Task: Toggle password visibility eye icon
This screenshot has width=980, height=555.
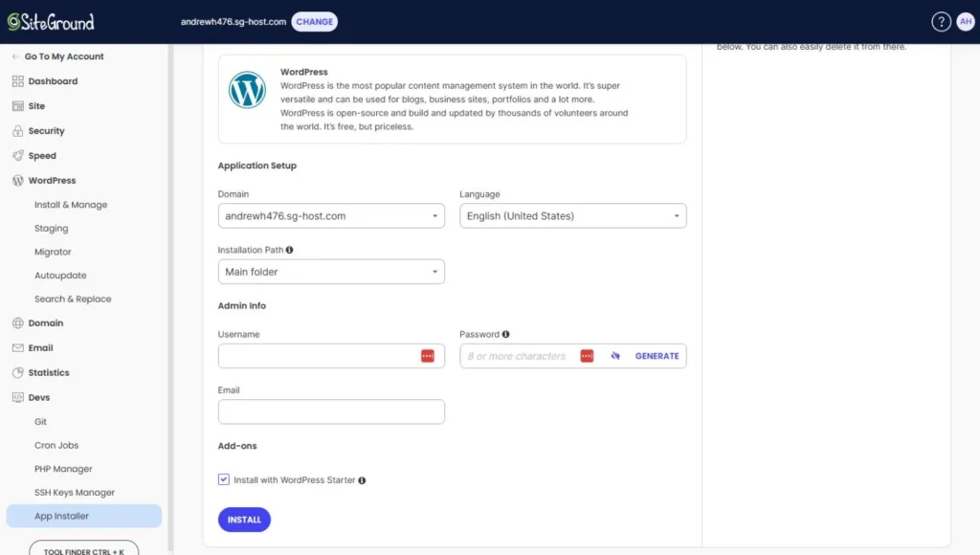Action: pyautogui.click(x=615, y=356)
